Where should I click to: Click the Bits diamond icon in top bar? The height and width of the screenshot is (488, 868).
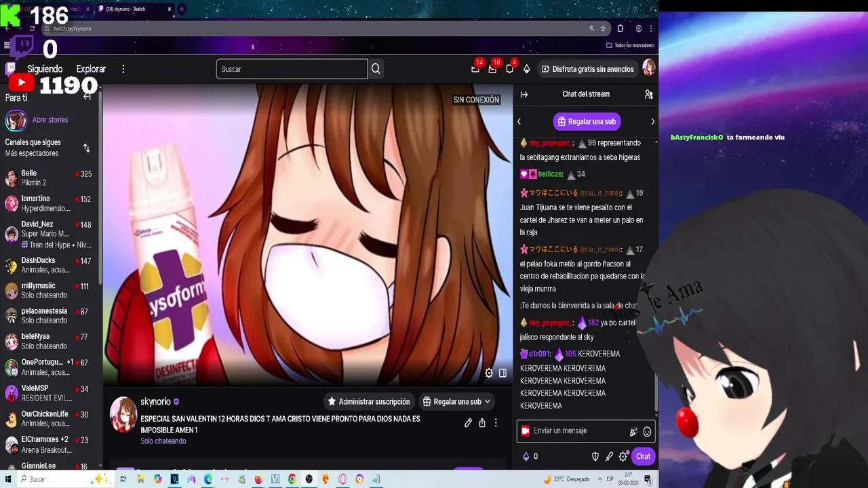526,69
